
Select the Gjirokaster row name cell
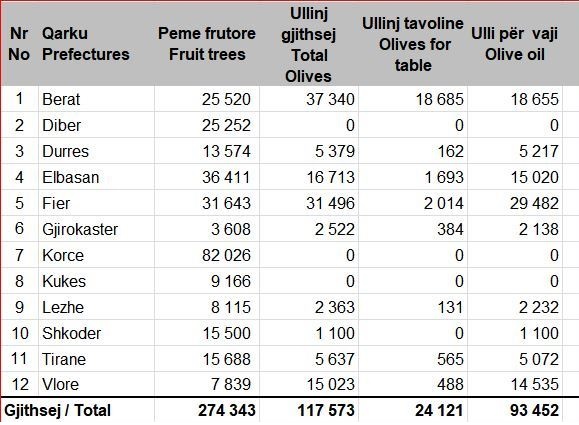[96, 229]
